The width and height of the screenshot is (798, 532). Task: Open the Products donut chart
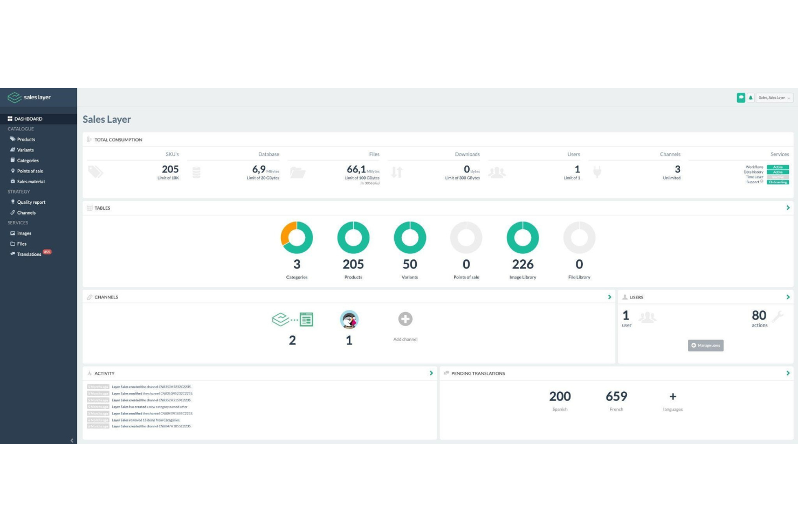pos(353,237)
